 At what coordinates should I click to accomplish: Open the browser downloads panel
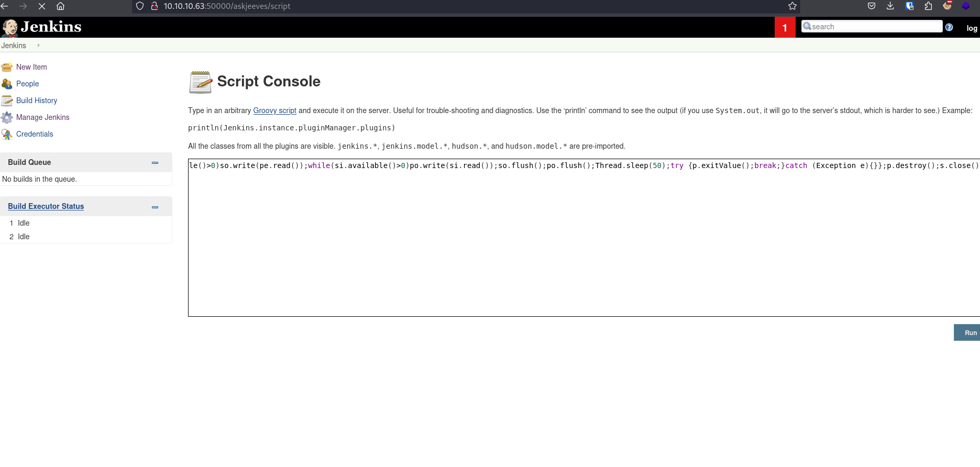pos(890,6)
